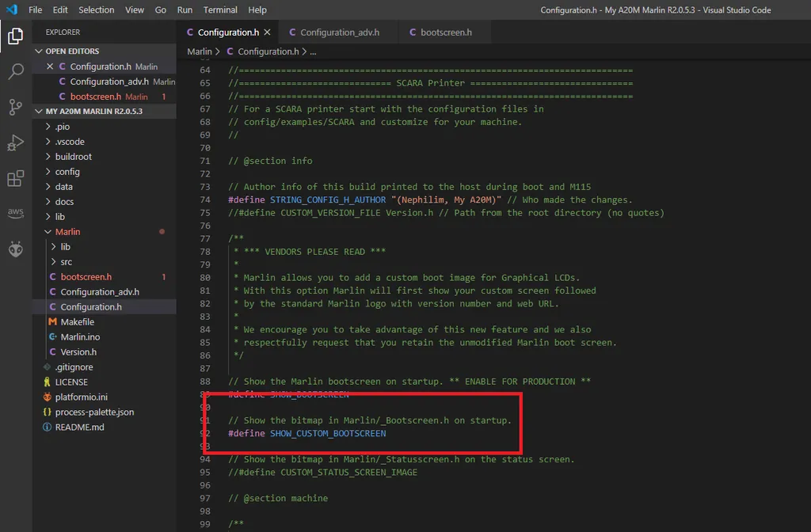Open the Edit menu
This screenshot has width=811, height=532.
(x=60, y=9)
